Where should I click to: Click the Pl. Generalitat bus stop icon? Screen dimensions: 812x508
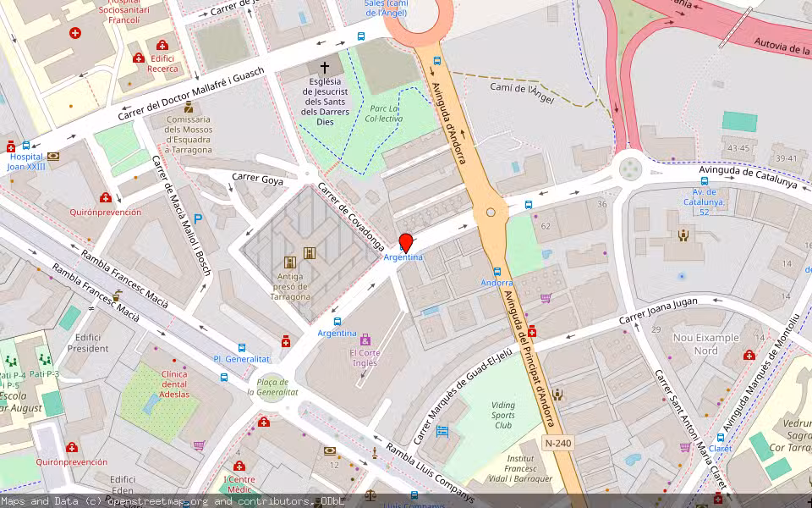coord(242,348)
